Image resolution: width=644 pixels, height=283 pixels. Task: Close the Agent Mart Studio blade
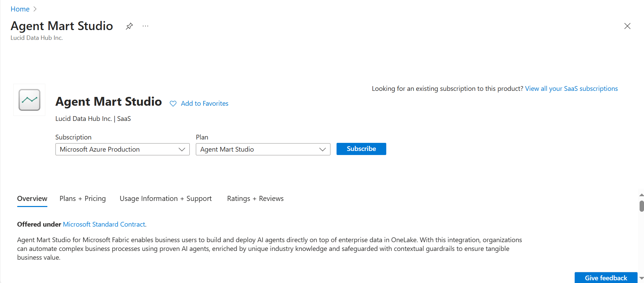[x=627, y=26]
